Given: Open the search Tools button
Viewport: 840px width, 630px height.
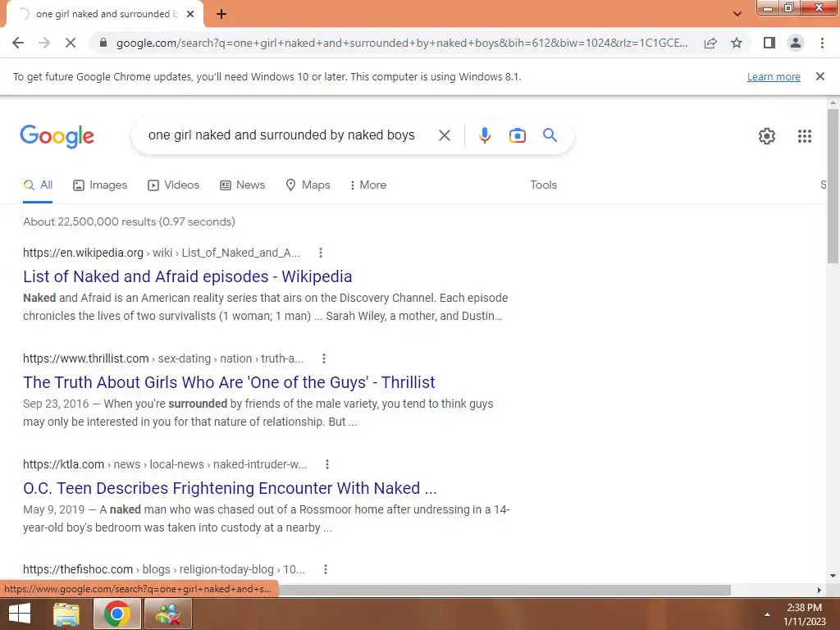Looking at the screenshot, I should pyautogui.click(x=543, y=185).
